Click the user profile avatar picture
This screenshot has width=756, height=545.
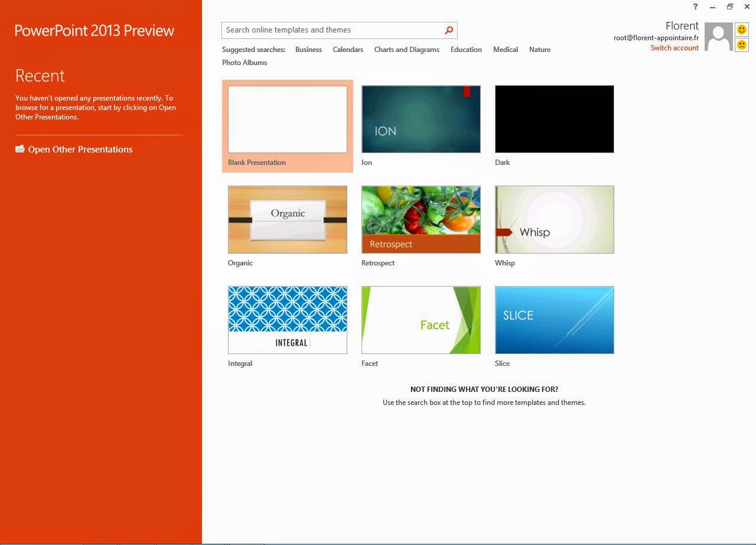719,37
